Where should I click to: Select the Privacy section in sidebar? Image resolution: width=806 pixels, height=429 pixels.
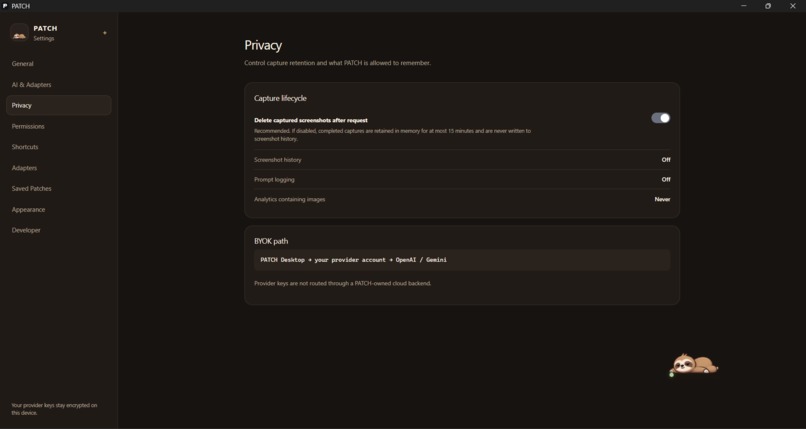pyautogui.click(x=59, y=105)
